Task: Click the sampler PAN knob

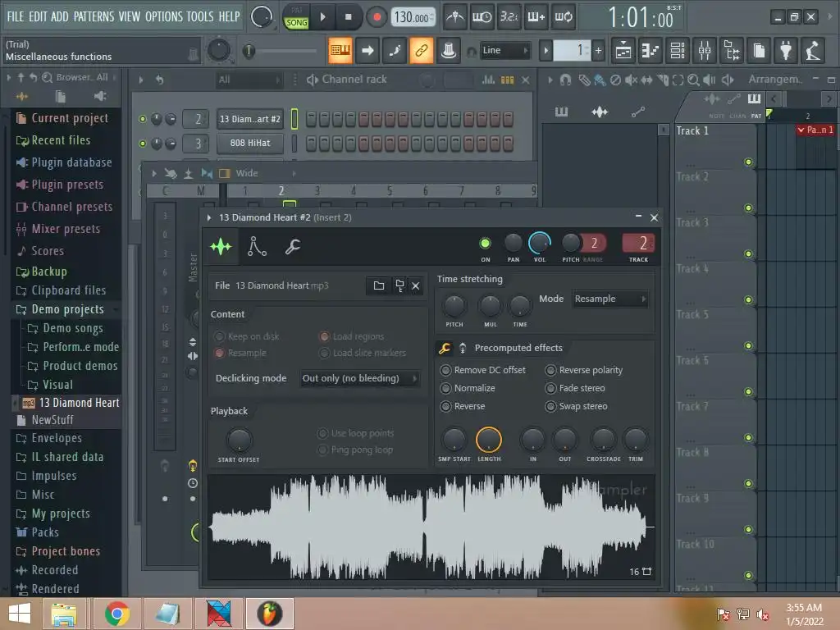Action: [x=514, y=243]
